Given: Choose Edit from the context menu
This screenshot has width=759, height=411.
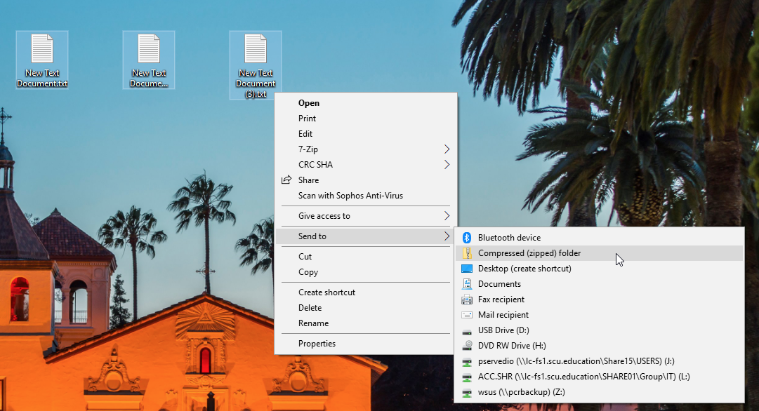Looking at the screenshot, I should click(x=365, y=134).
